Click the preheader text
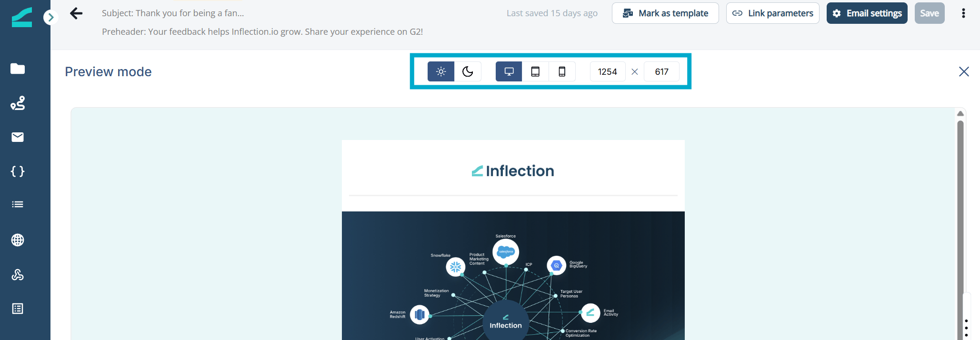The image size is (980, 340). [x=262, y=32]
